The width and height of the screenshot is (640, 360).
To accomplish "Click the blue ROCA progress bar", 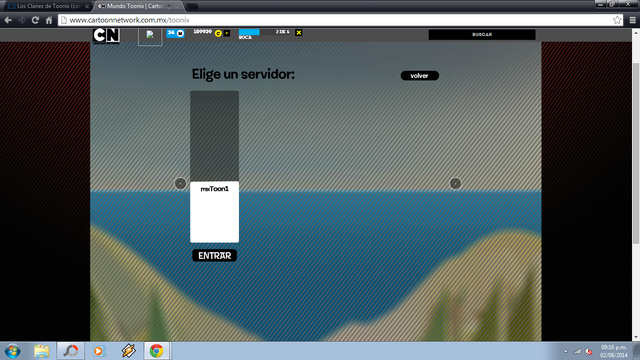I will click(x=249, y=32).
